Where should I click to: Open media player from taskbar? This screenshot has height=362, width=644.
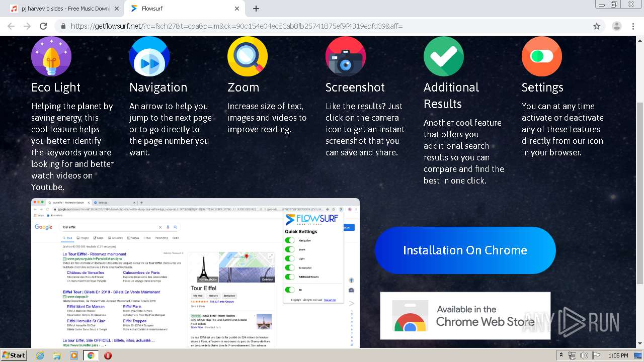[74, 355]
